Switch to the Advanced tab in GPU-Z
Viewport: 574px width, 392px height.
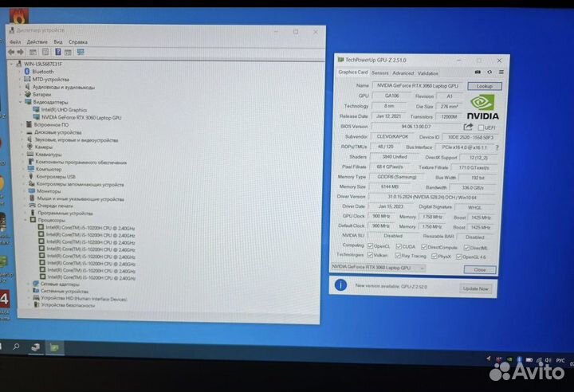click(x=403, y=73)
